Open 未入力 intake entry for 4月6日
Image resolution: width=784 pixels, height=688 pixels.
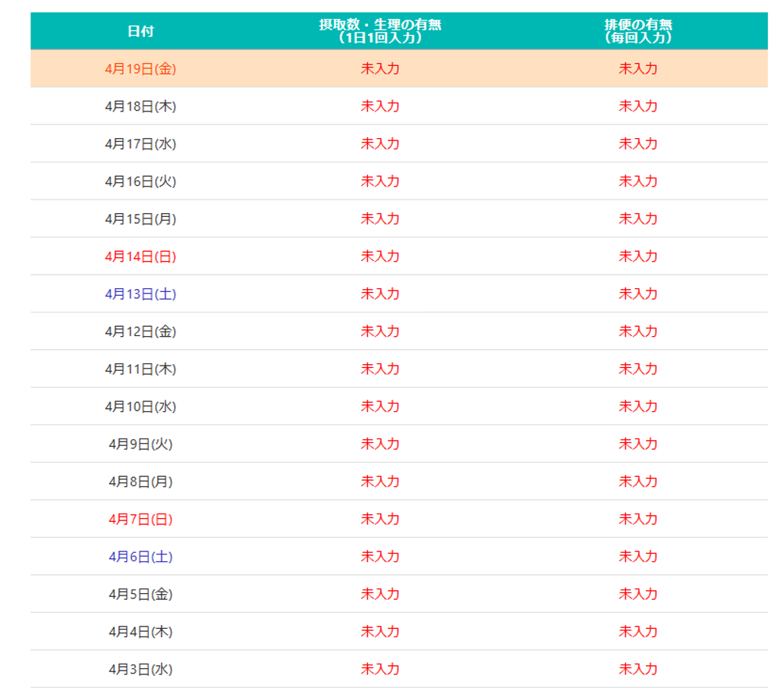380,557
